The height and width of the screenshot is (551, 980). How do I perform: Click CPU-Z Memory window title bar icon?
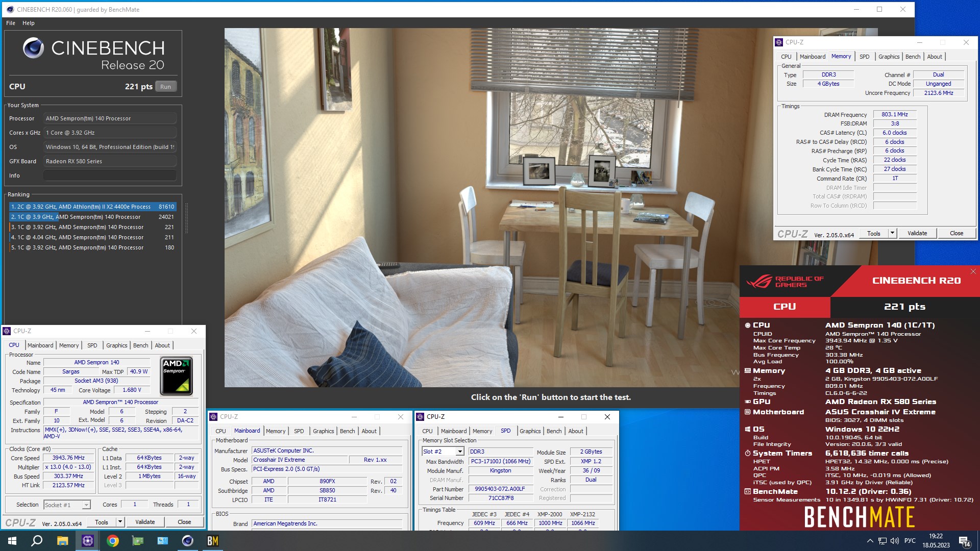tap(779, 42)
